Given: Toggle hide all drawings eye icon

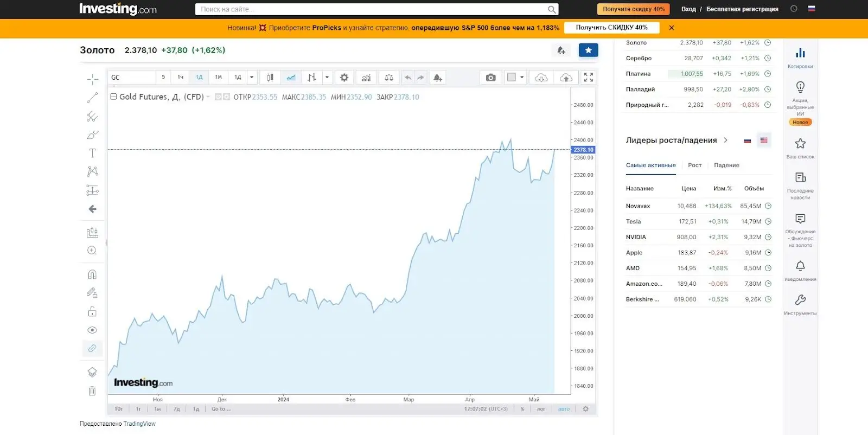Looking at the screenshot, I should pos(92,330).
